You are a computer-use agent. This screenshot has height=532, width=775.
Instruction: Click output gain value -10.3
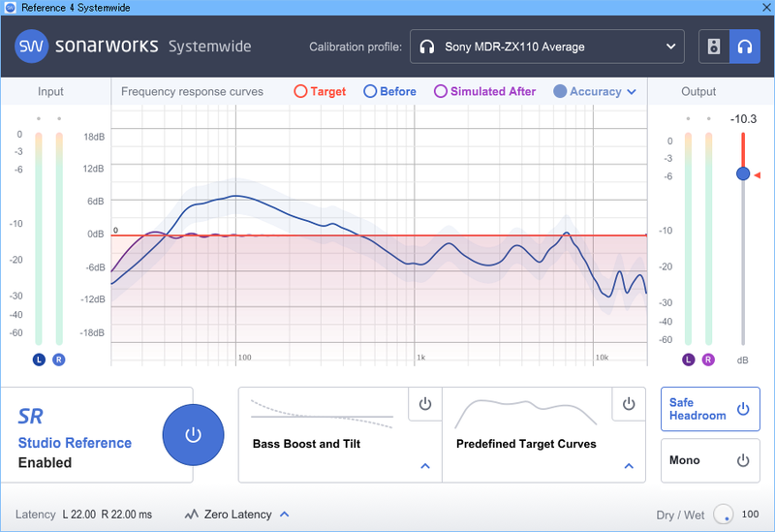click(x=743, y=119)
